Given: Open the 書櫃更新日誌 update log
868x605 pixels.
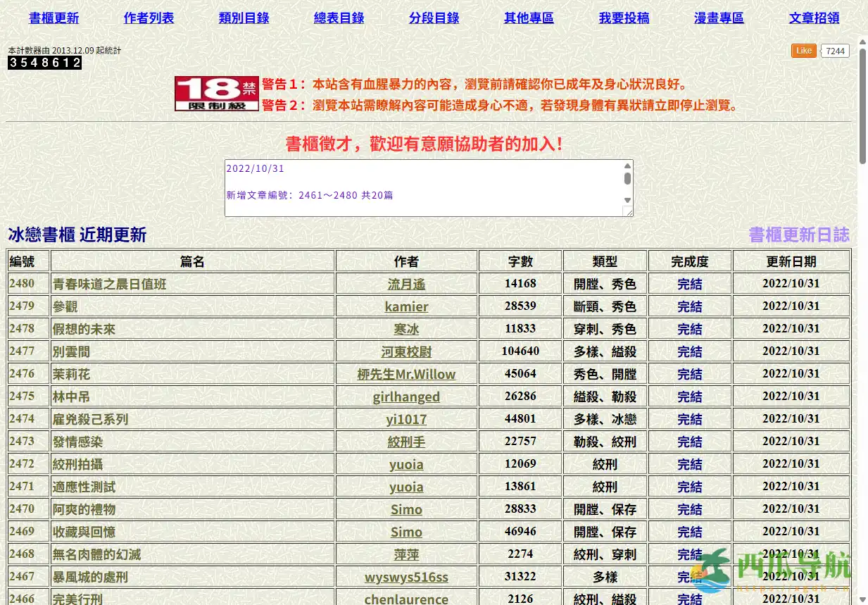Looking at the screenshot, I should coord(798,235).
